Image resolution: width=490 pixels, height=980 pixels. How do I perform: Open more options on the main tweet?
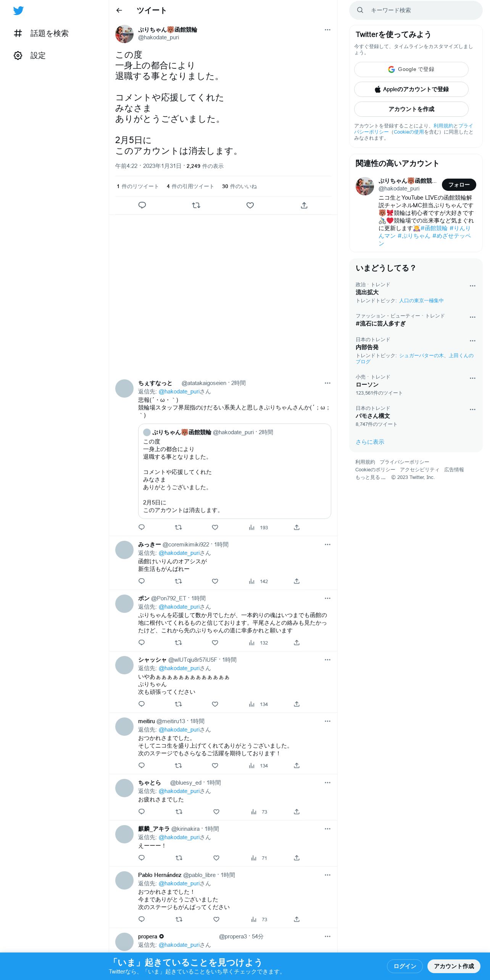[327, 30]
